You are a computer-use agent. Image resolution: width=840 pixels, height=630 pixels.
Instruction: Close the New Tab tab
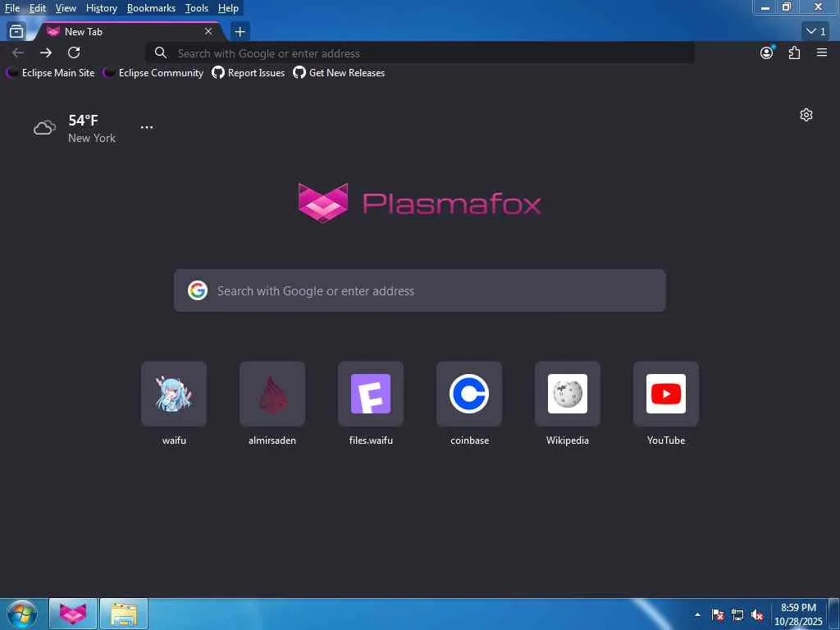[x=208, y=32]
